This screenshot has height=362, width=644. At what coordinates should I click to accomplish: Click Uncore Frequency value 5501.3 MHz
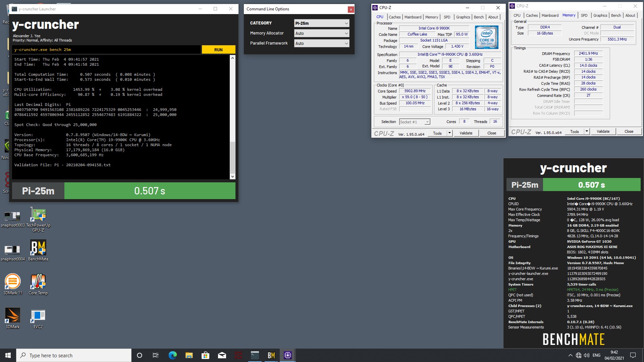(617, 39)
